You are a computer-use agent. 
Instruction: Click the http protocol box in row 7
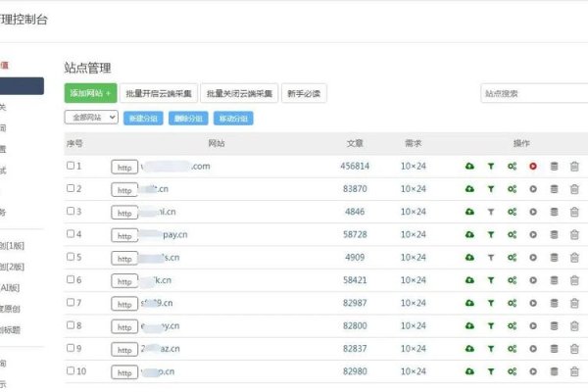[124, 304]
